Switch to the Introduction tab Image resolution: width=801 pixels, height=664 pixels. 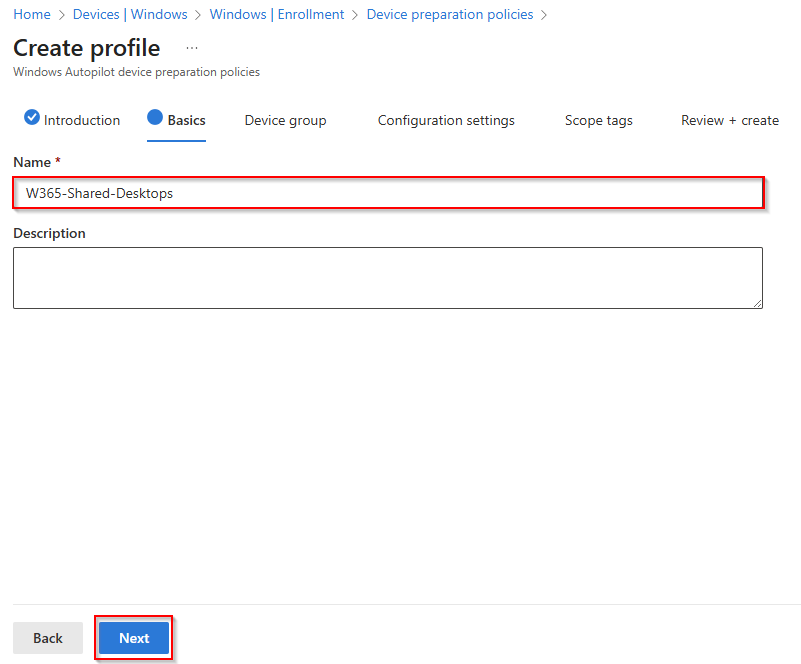pos(82,120)
